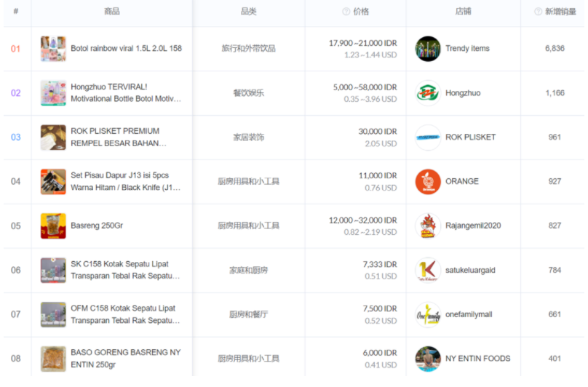Click sales figure 1,166
Screen dimensions: 588x387
pos(555,93)
